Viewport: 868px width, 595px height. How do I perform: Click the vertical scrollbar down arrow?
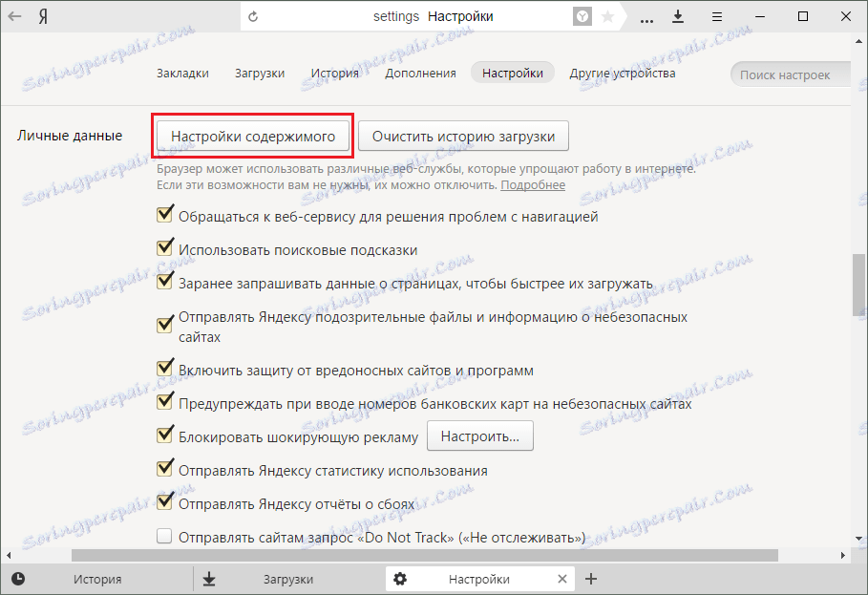pos(859,538)
